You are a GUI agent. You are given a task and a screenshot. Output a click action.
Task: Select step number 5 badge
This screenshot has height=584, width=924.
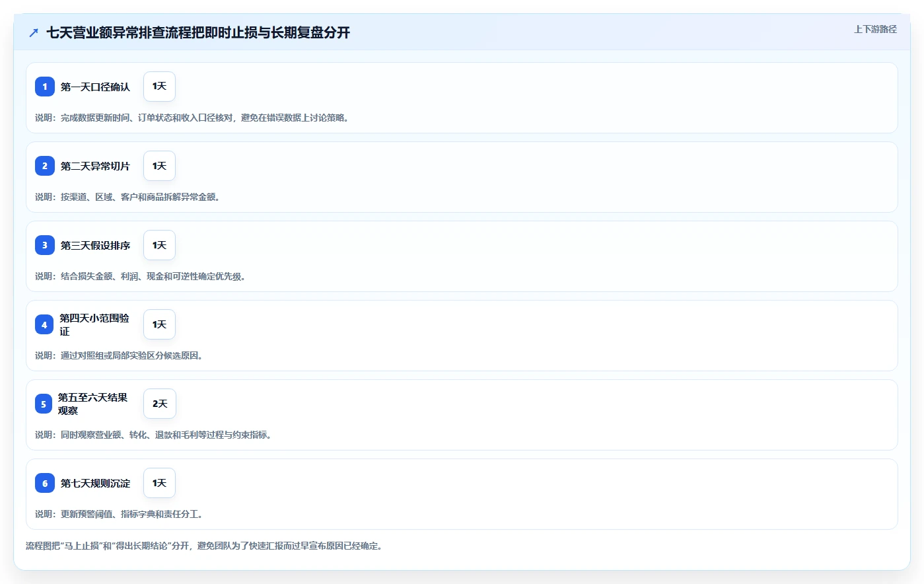[44, 404]
